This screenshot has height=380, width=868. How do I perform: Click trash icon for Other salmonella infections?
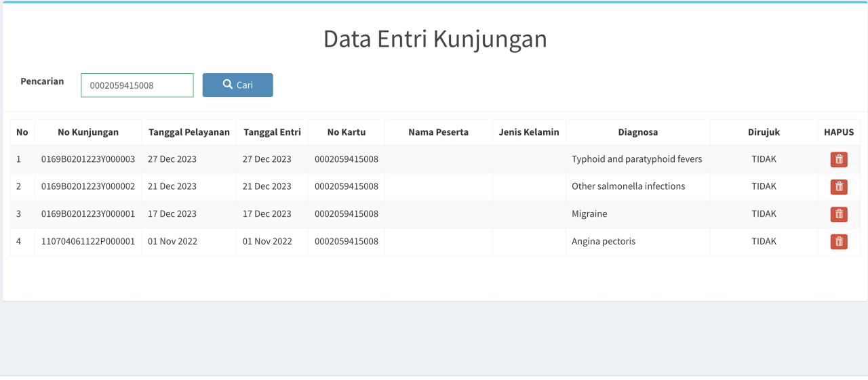839,187
